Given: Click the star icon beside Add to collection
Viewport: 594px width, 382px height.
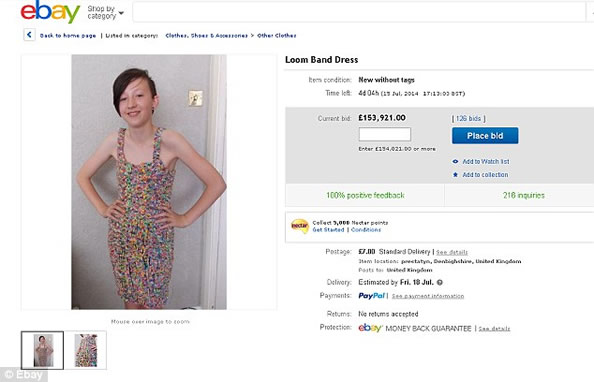Looking at the screenshot, I should point(455,175).
